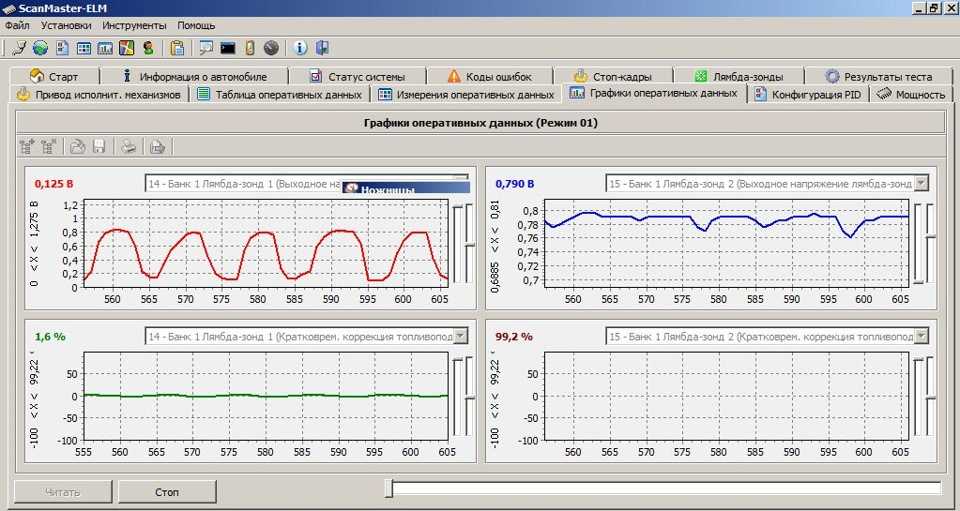Open the Файл menu
The image size is (960, 511).
pyautogui.click(x=17, y=26)
